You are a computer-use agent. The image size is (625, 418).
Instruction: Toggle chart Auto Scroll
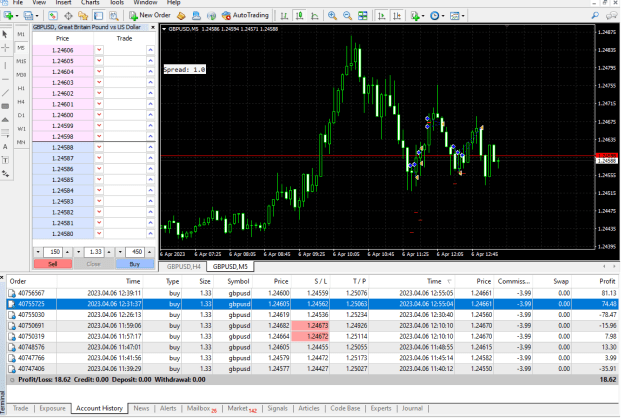point(381,16)
